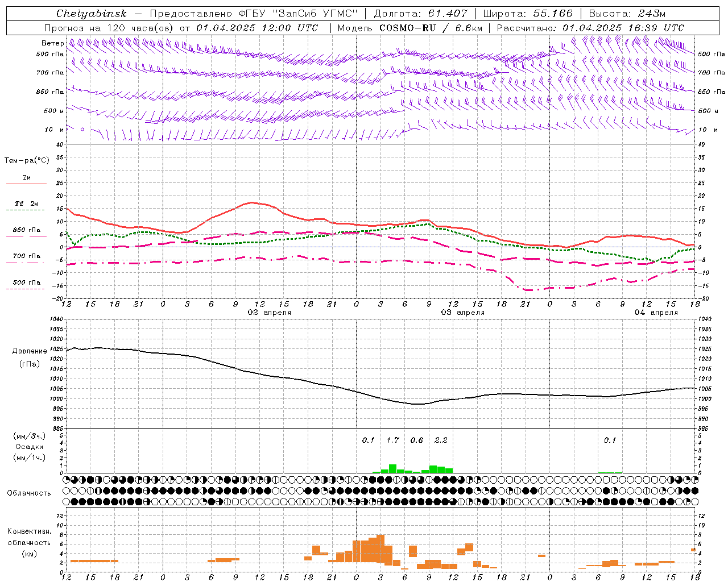This screenshot has height=582, width=728.
Task: Click the Chelyabinsk station title
Action: pyautogui.click(x=92, y=14)
